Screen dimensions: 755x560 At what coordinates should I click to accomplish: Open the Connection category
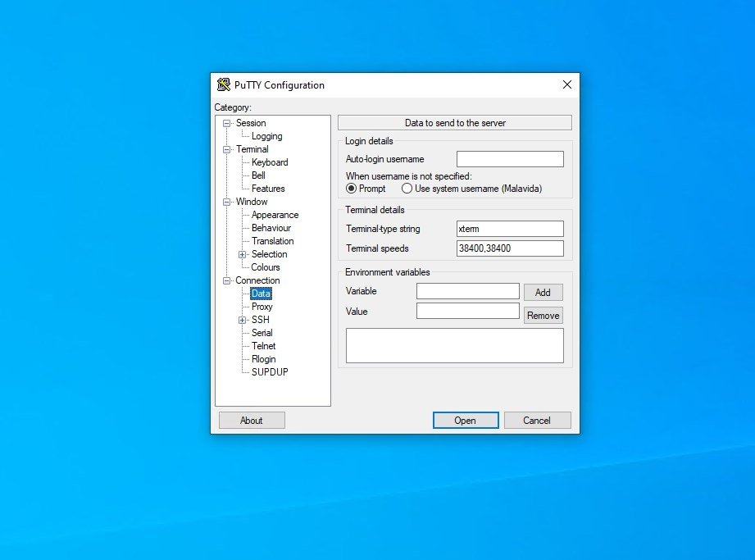(257, 280)
